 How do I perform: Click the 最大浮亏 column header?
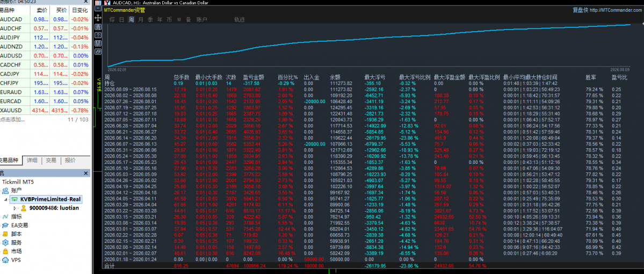[x=375, y=77]
